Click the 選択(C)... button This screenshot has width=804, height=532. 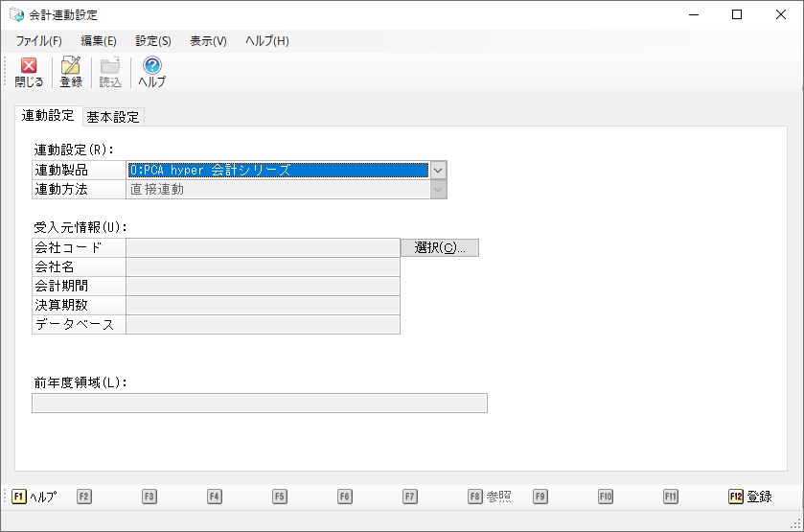tap(440, 248)
